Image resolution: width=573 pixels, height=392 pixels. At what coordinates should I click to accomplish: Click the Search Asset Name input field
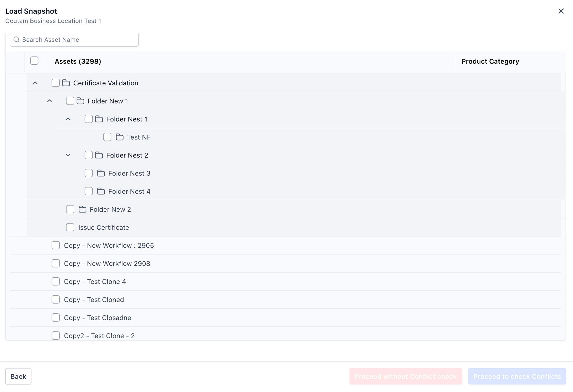pyautogui.click(x=75, y=39)
